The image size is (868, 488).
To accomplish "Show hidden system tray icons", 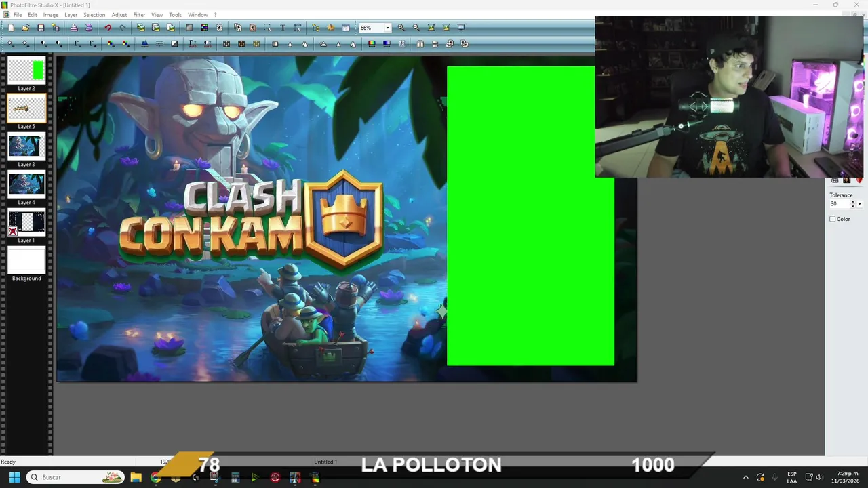I will (x=746, y=477).
